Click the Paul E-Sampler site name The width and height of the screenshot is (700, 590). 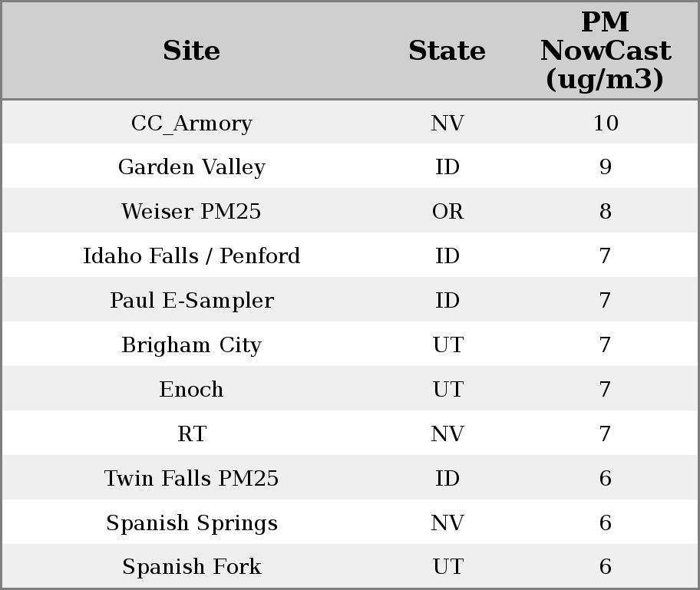(191, 301)
